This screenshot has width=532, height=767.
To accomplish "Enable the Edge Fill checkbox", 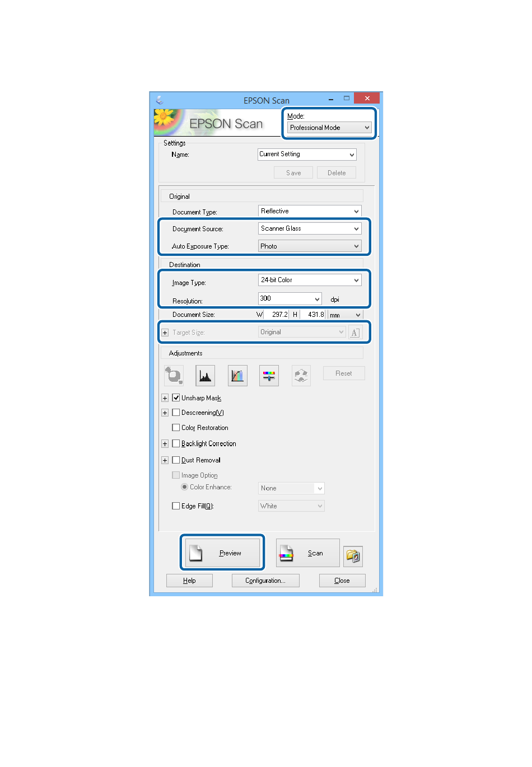I will [176, 506].
